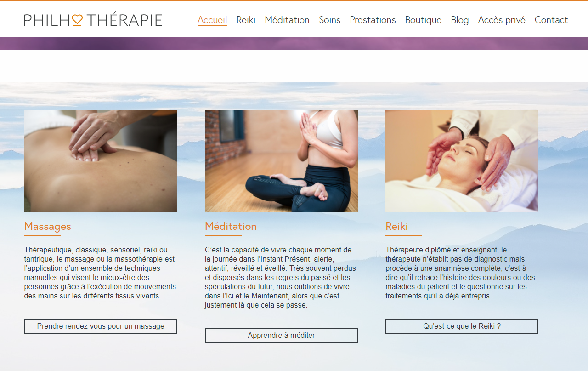The width and height of the screenshot is (588, 371).
Task: Click the Philho Thérapie logo
Action: tap(93, 20)
